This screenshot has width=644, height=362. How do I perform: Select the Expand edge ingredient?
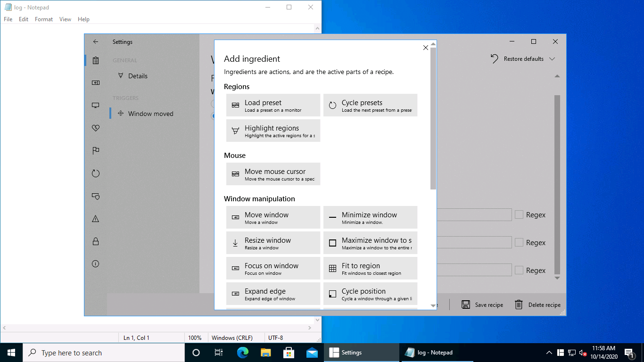tap(273, 294)
